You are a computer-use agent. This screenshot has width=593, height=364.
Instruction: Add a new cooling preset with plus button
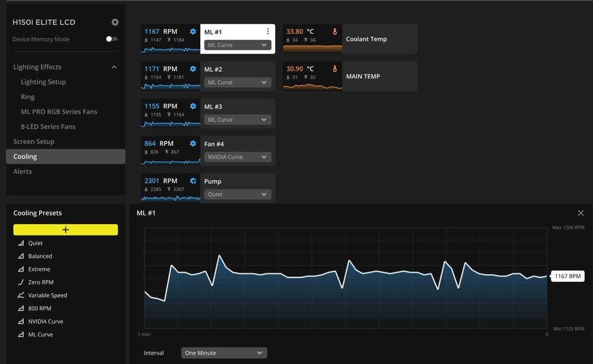(65, 230)
